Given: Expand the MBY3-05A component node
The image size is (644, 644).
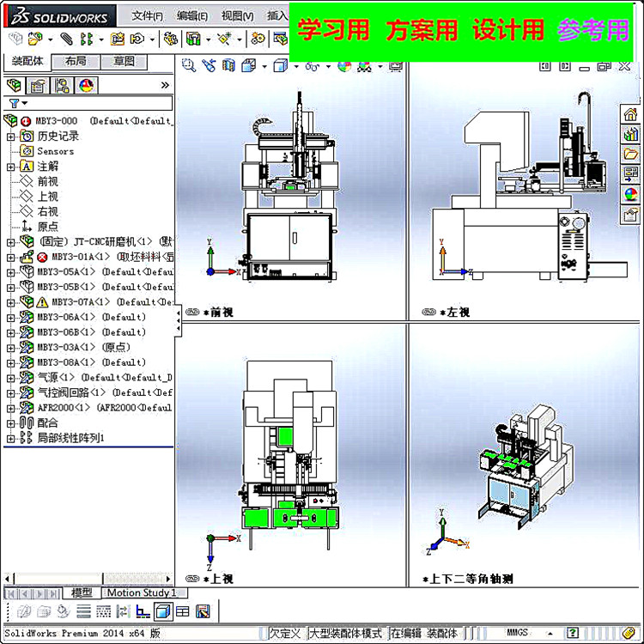Looking at the screenshot, I should point(10,272).
